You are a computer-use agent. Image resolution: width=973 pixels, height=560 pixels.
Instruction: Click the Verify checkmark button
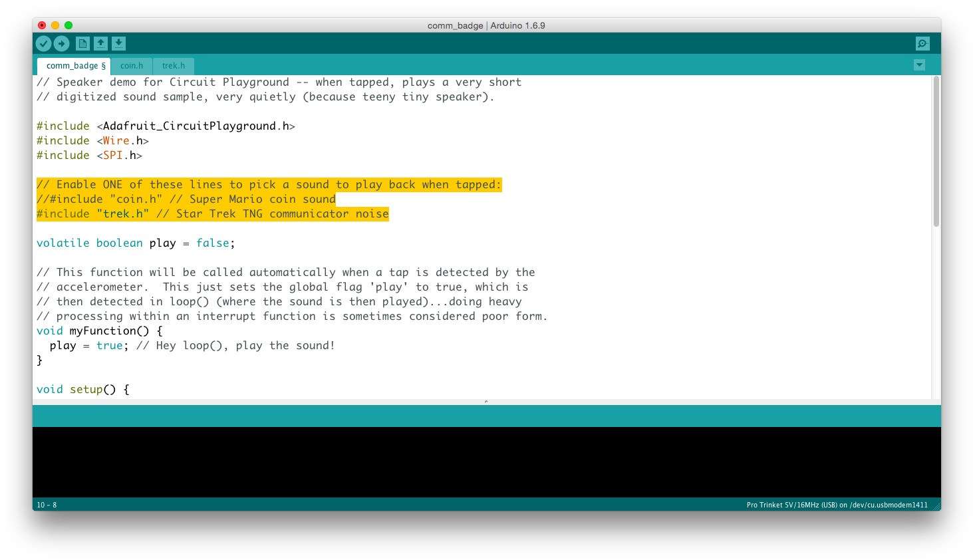(x=43, y=43)
